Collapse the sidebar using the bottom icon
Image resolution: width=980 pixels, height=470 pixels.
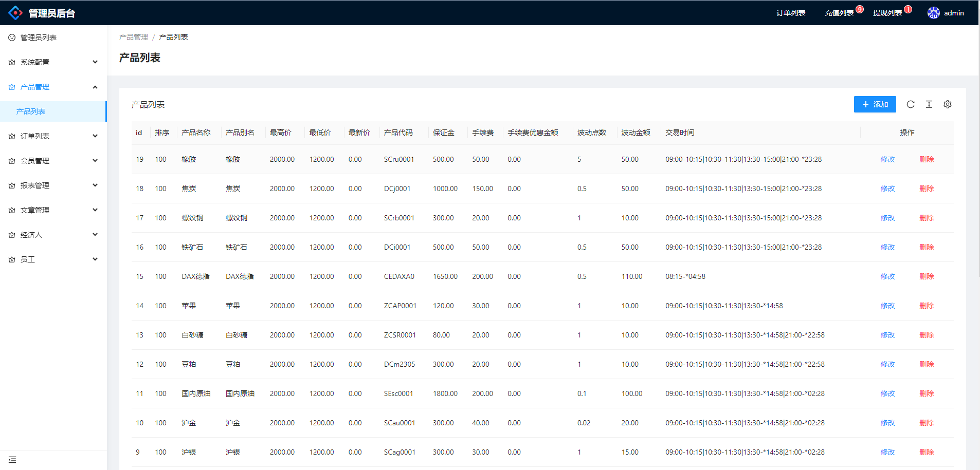(x=12, y=460)
